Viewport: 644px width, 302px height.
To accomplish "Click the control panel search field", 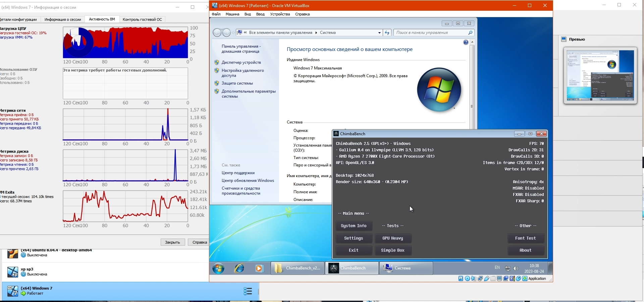I will pyautogui.click(x=431, y=33).
